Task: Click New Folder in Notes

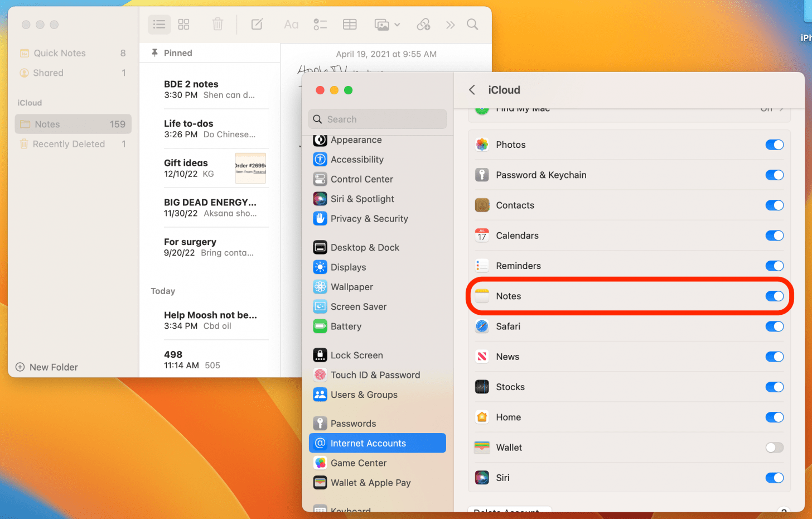Action: (x=47, y=367)
